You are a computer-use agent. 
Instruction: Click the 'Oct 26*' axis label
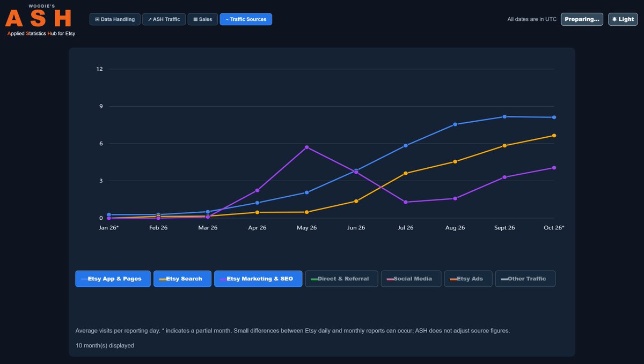[x=554, y=228]
